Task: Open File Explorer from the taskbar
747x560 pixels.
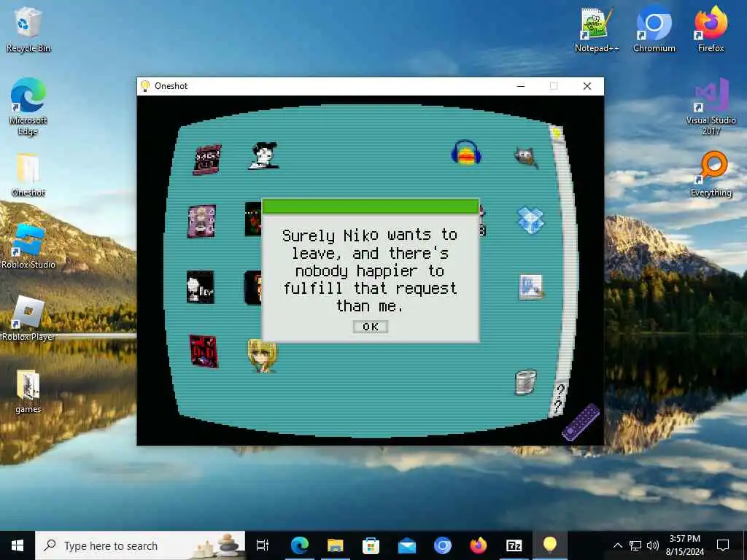Action: (336, 545)
